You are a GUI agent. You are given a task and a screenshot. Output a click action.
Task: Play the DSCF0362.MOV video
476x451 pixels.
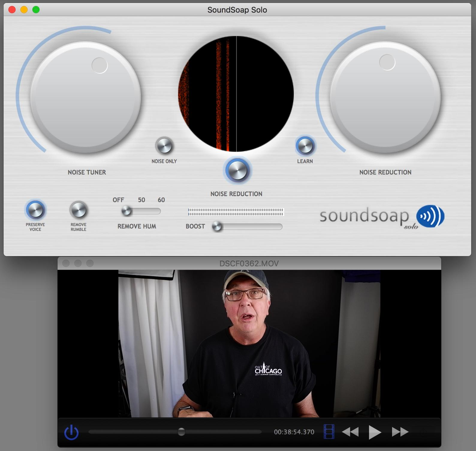point(375,432)
